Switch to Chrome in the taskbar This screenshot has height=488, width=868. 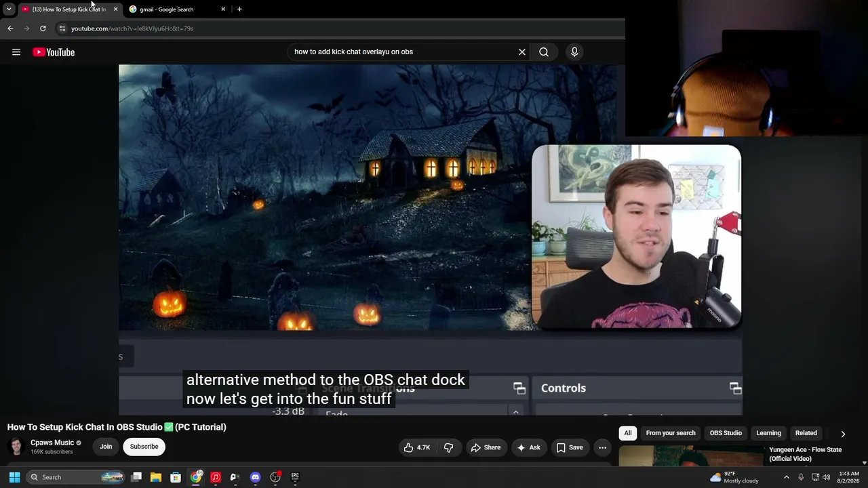tap(196, 477)
